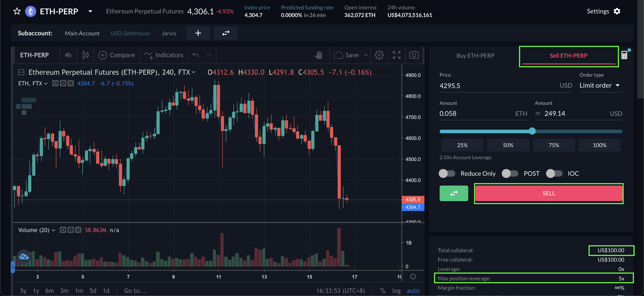Expand the left drawing toolbar arrow
Image resolution: width=644 pixels, height=296 pixels.
tap(13, 267)
